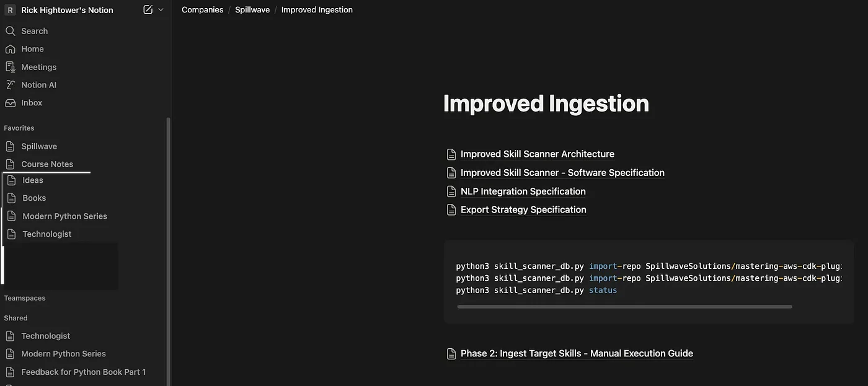The image size is (868, 386).
Task: Expand the Shared section header
Action: pyautogui.click(x=15, y=317)
